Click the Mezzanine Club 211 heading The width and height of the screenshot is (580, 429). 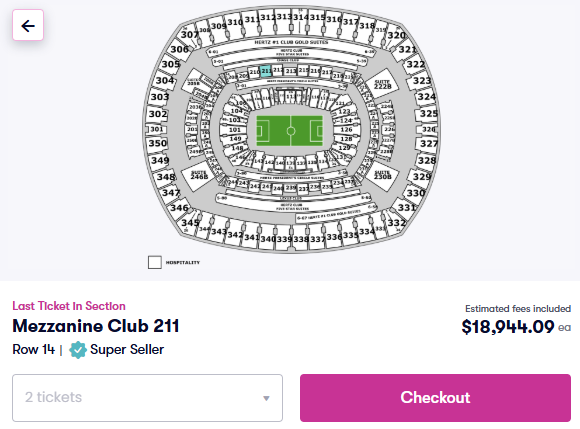[x=96, y=326]
